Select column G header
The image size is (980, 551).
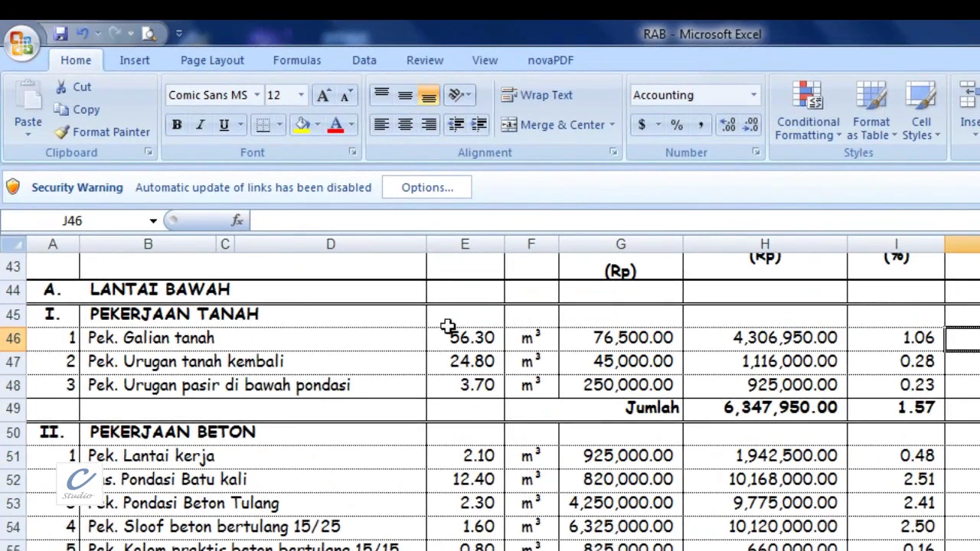pyautogui.click(x=621, y=244)
